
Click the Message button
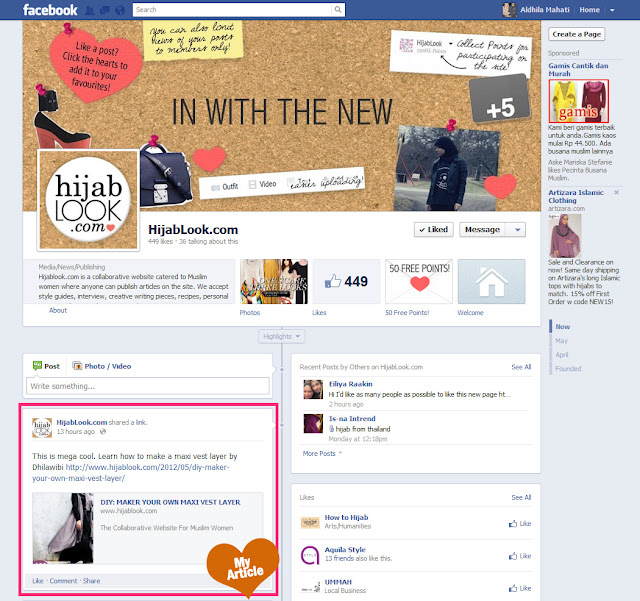[x=482, y=229]
